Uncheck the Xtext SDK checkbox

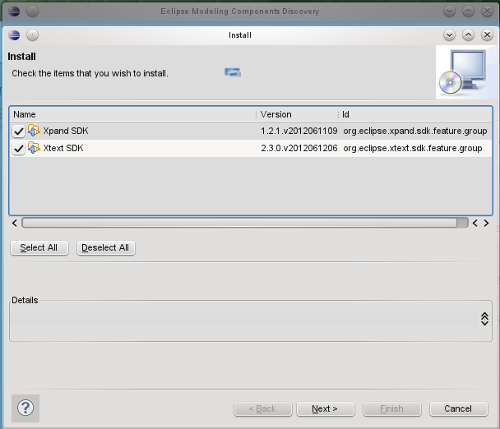[19, 148]
